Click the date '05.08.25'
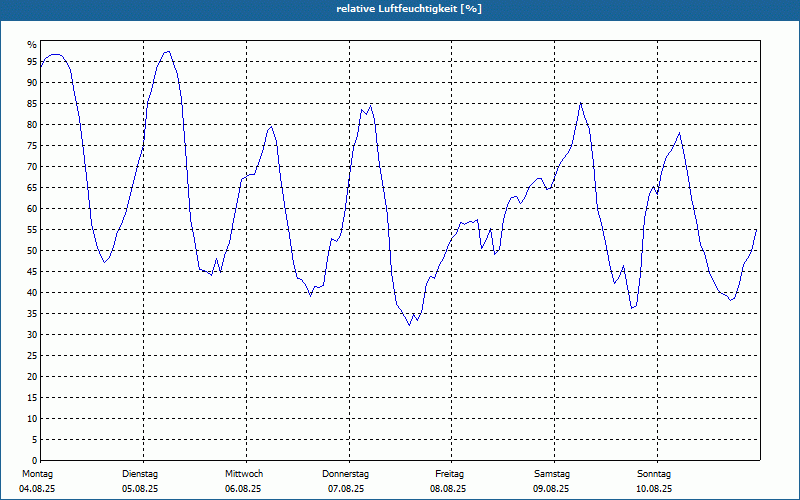The height and width of the screenshot is (500, 800). pos(140,489)
